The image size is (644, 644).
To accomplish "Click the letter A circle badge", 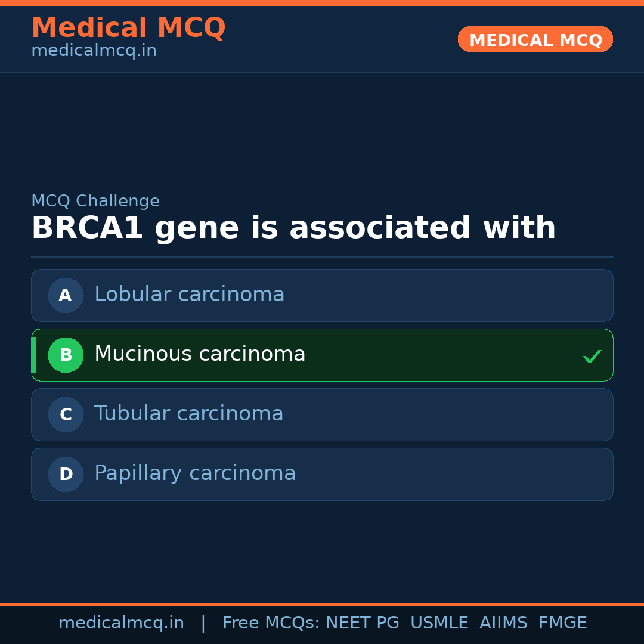I will coord(66,295).
